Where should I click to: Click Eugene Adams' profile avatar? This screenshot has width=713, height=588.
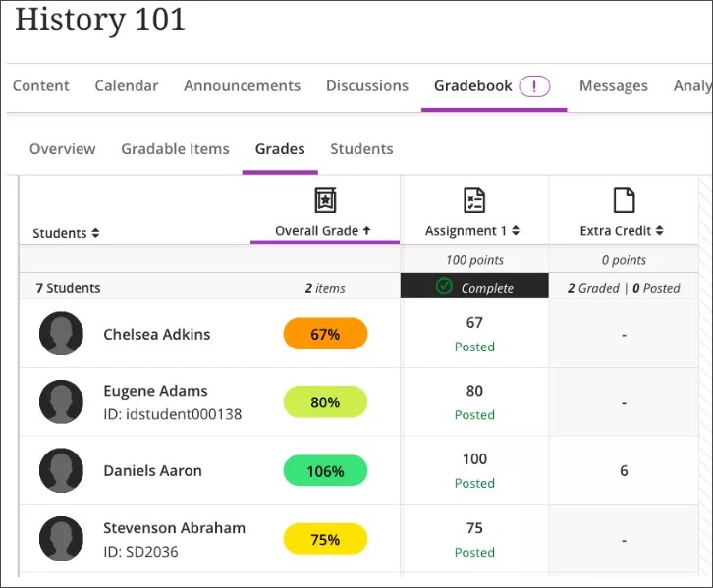(61, 402)
